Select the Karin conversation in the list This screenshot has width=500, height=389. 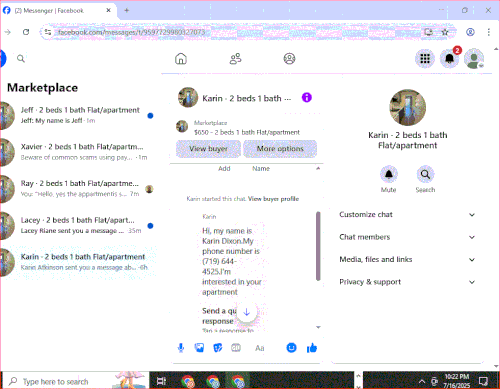coord(78,262)
